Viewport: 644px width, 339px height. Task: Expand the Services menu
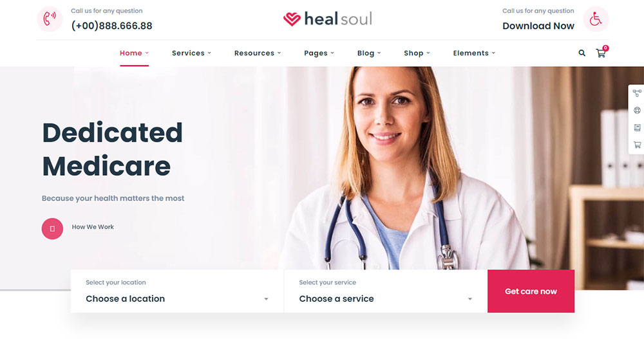(x=191, y=53)
